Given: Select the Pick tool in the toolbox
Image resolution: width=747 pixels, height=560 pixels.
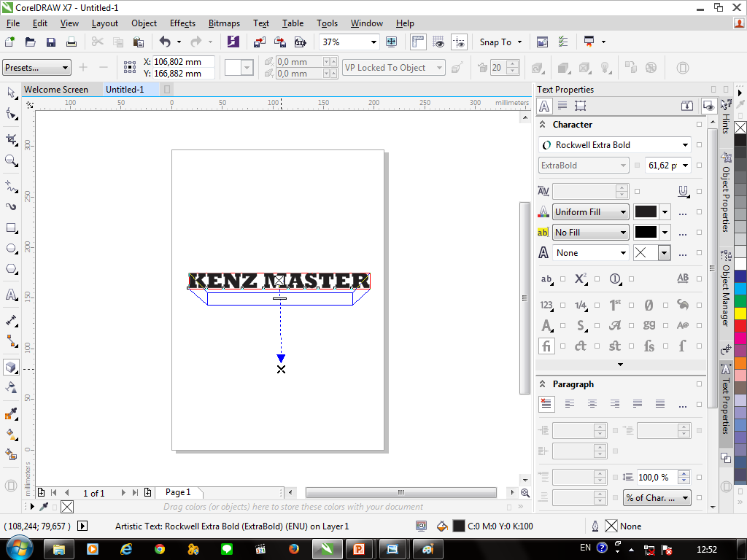Looking at the screenshot, I should point(11,93).
